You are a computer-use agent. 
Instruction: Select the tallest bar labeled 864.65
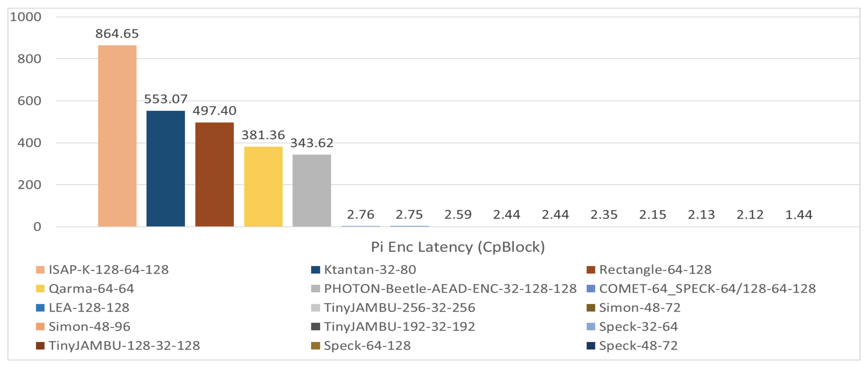tap(117, 136)
